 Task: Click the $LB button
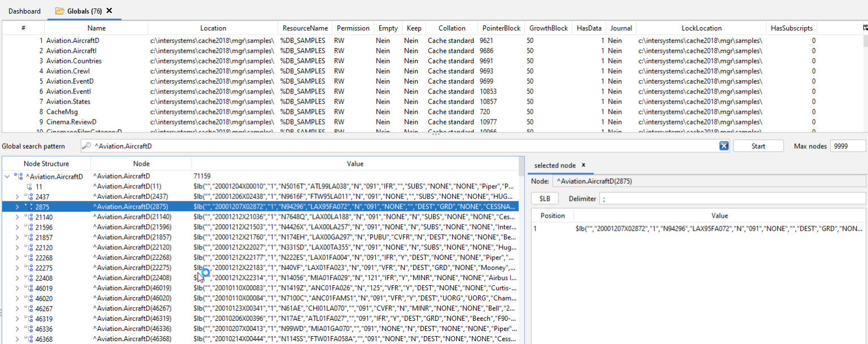click(x=545, y=199)
